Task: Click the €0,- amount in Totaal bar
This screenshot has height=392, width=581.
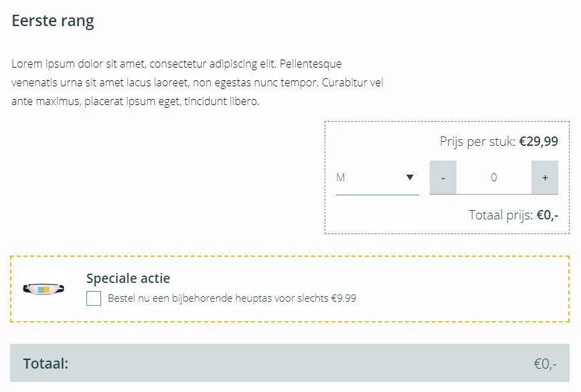Action: pyautogui.click(x=545, y=364)
